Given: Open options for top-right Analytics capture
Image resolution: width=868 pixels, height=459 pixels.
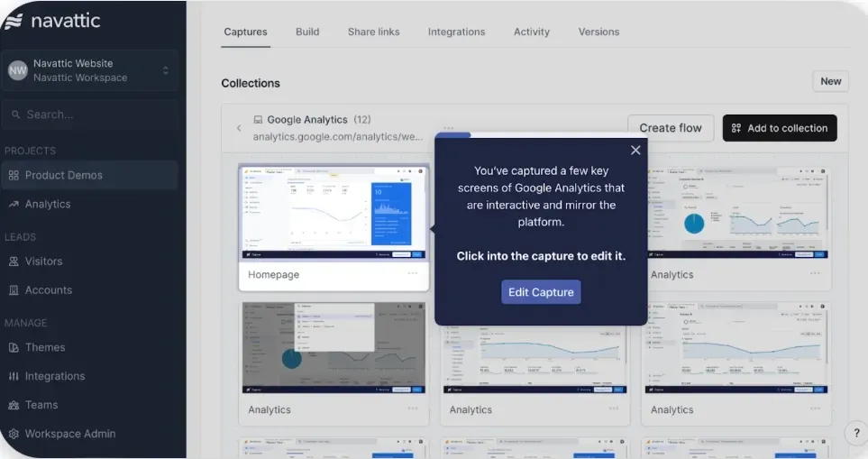Looking at the screenshot, I should tap(815, 273).
